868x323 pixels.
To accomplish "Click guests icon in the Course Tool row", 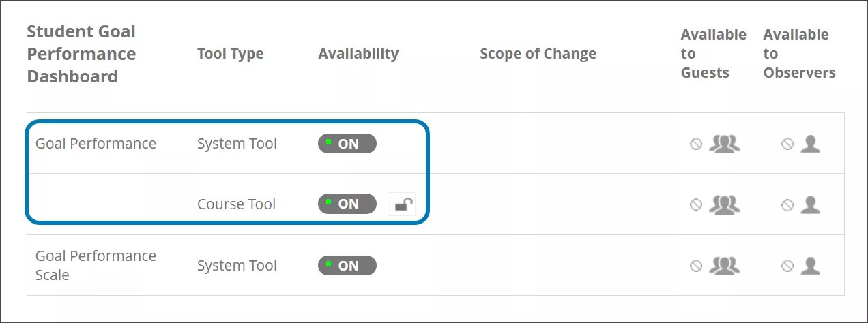I will point(724,204).
